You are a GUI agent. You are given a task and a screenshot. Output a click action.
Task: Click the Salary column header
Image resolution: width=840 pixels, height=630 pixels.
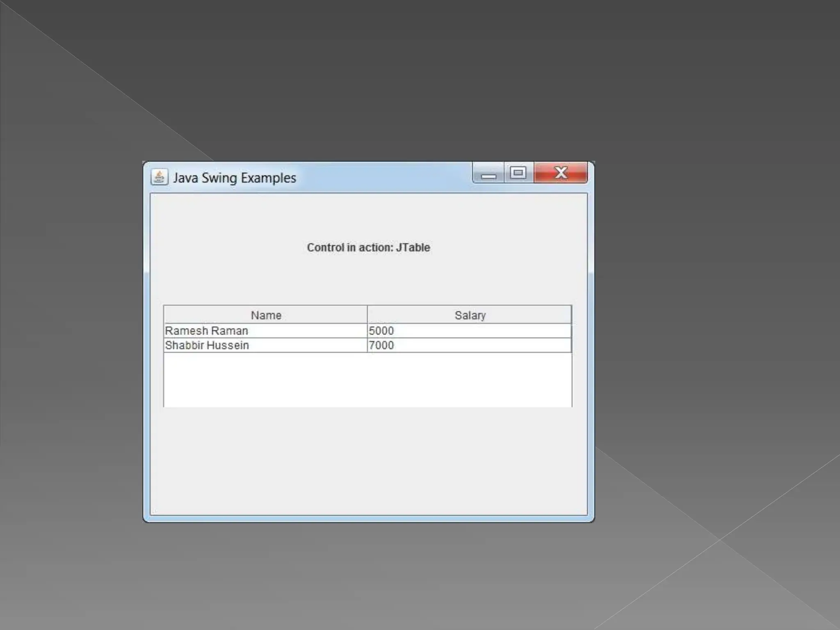pos(470,315)
